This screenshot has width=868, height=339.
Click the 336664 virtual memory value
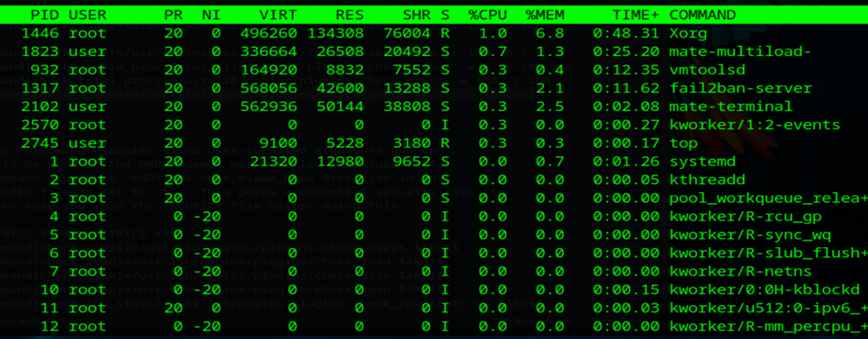[269, 51]
